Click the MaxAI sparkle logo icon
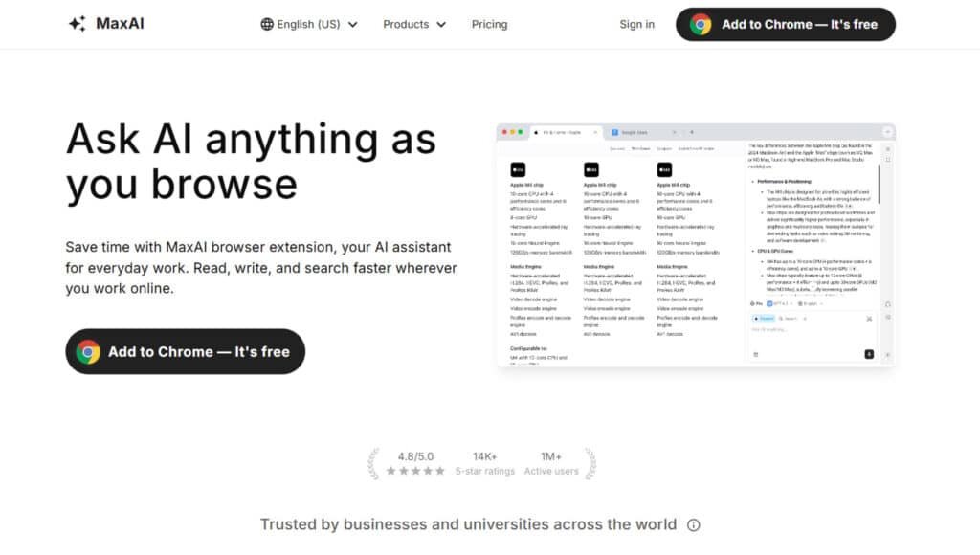The image size is (980, 555). [x=78, y=24]
